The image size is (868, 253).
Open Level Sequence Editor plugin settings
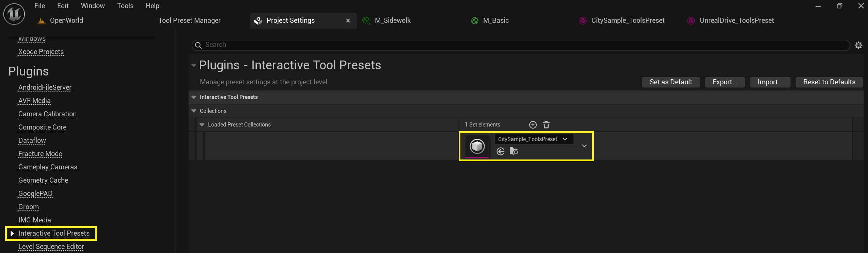pos(51,247)
